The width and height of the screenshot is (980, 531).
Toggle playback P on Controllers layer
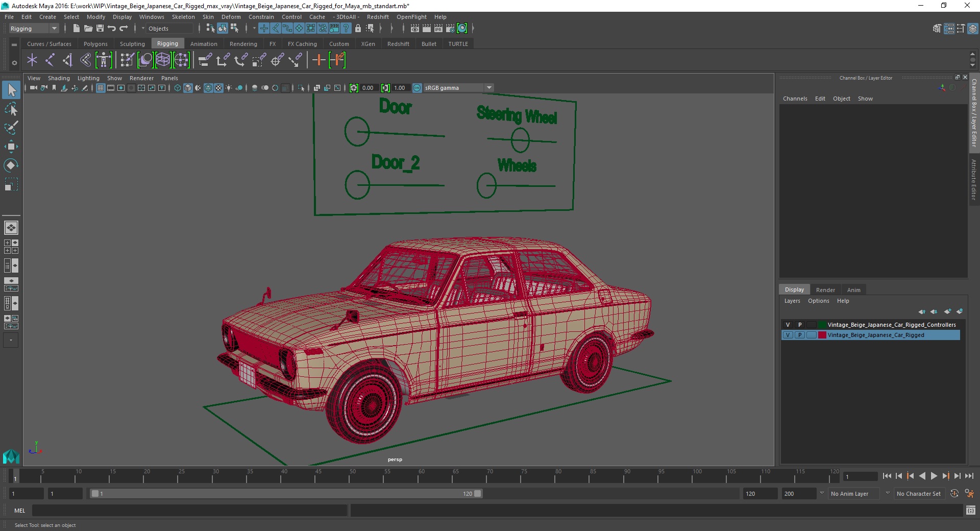click(x=800, y=325)
